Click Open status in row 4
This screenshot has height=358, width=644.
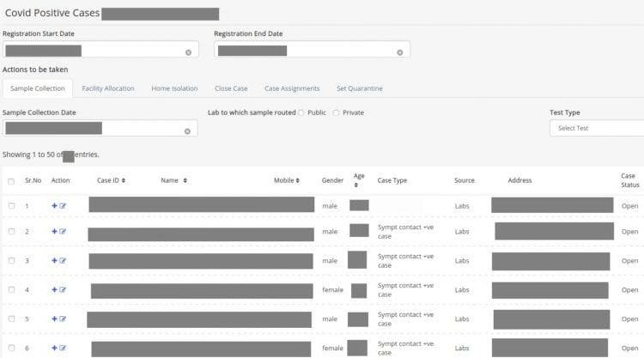coord(629,290)
